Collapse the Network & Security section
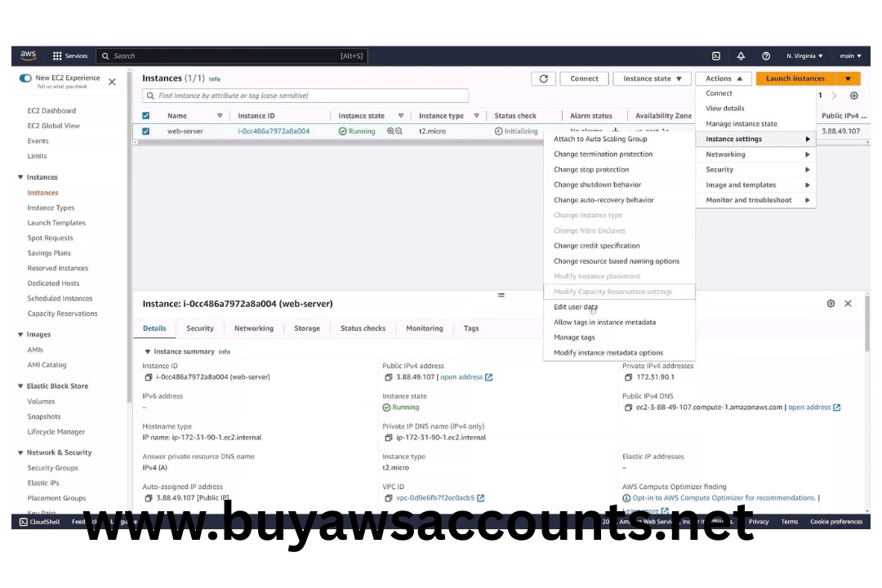This screenshot has height=588, width=882. [20, 452]
